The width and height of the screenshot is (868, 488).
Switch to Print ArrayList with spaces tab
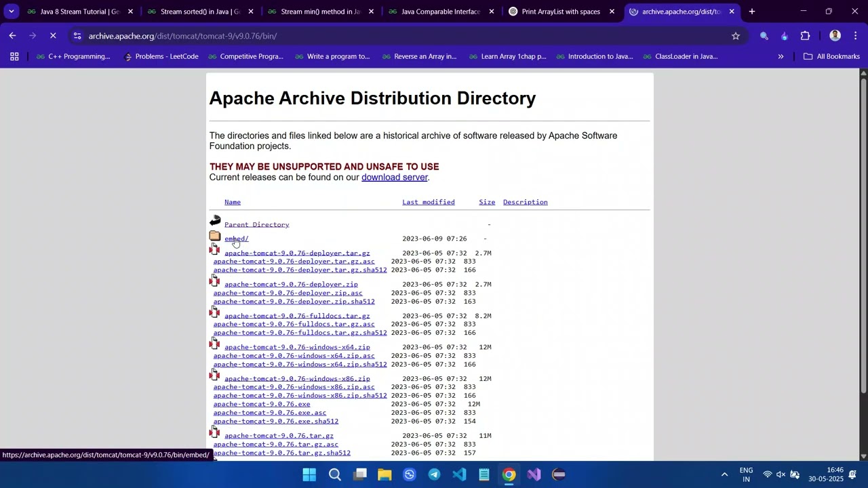point(554,12)
